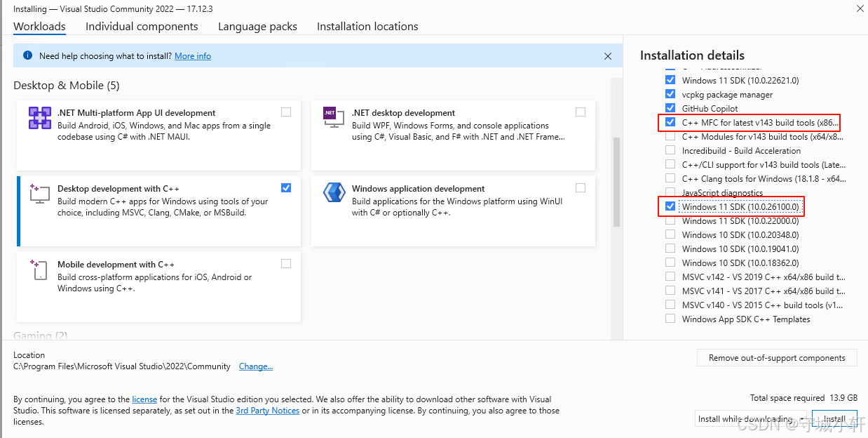This screenshot has width=868, height=438.
Task: Check C++ Clang tools for Windows
Action: pyautogui.click(x=670, y=178)
